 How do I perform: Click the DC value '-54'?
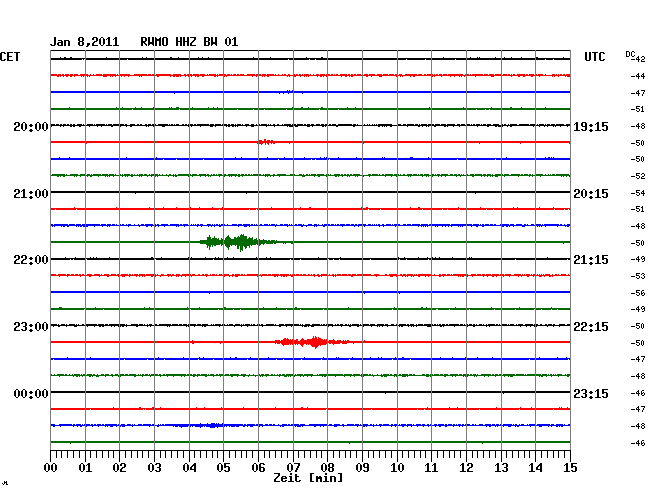(x=638, y=193)
